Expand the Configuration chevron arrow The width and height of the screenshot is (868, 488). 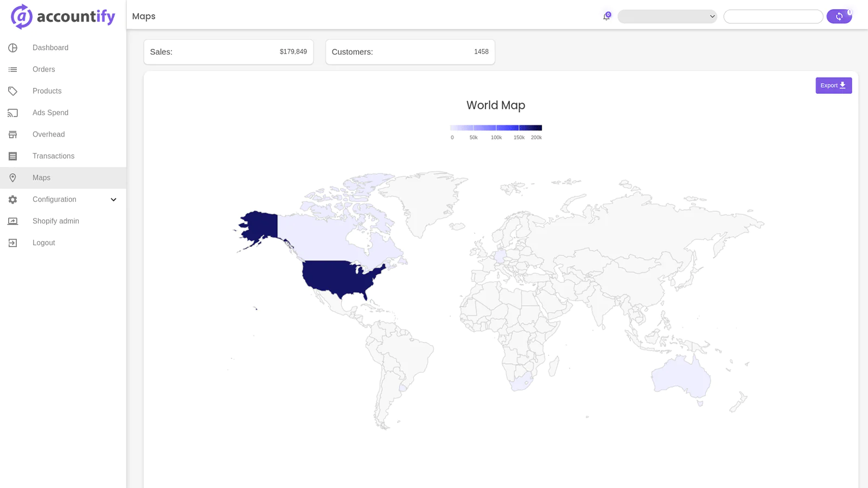(x=113, y=200)
